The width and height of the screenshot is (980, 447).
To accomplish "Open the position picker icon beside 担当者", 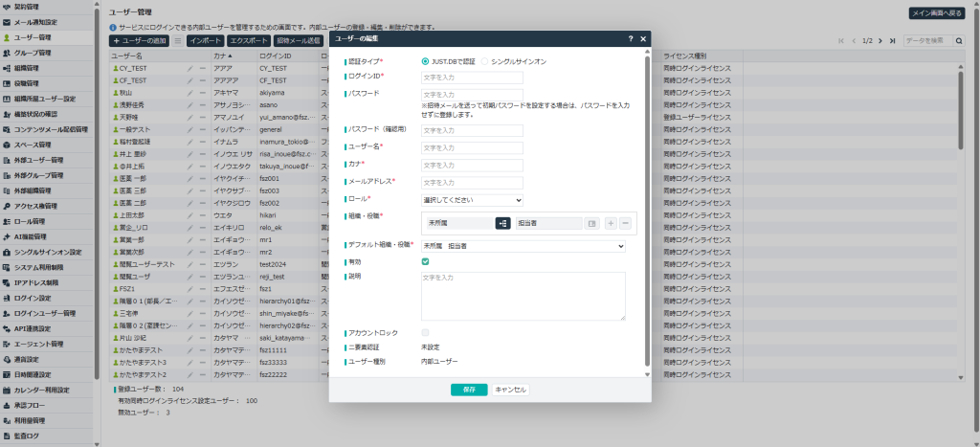I will (591, 223).
